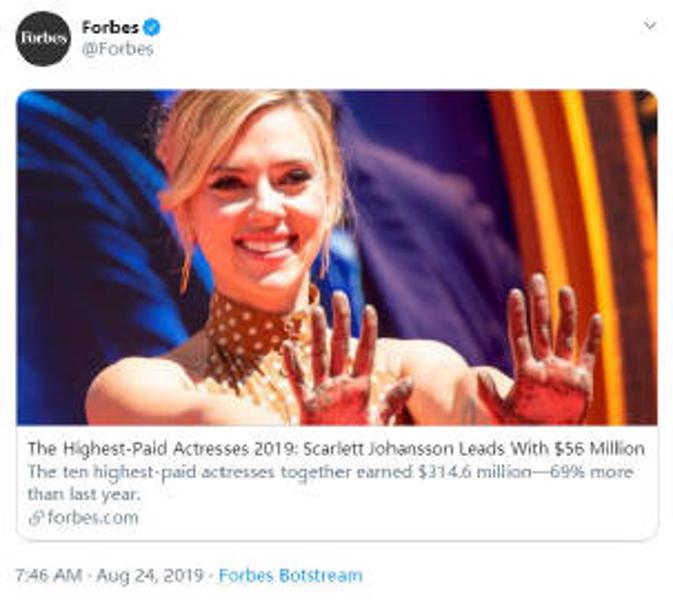Screen dimensions: 673x600
Task: Open the article photo in the card
Action: pos(336,257)
